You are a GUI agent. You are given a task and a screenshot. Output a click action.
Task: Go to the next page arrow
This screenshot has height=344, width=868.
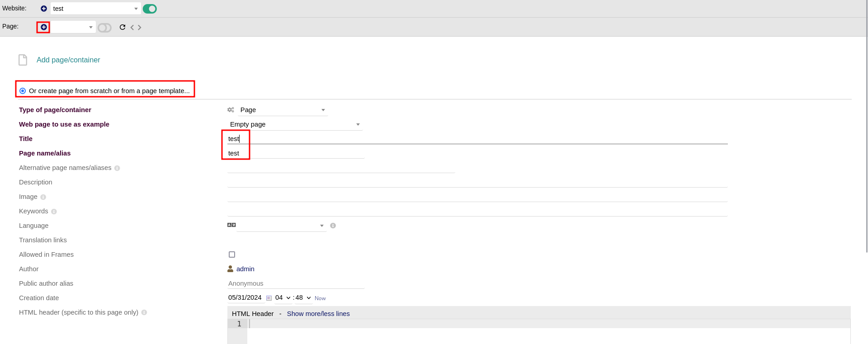pyautogui.click(x=140, y=28)
